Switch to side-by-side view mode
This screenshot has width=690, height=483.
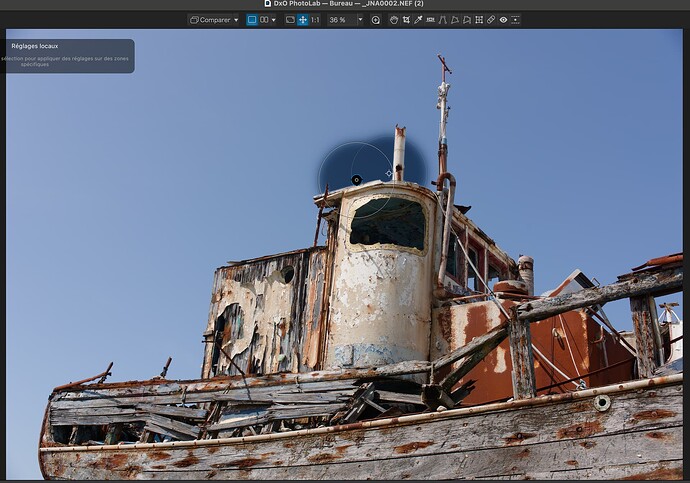pyautogui.click(x=264, y=20)
